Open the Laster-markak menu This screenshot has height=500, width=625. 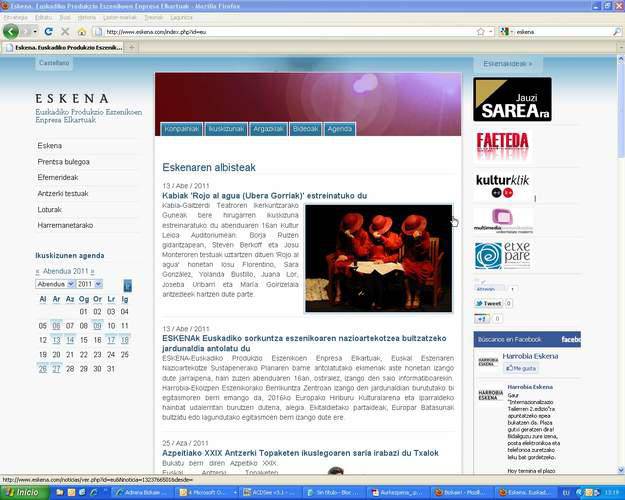(120, 18)
